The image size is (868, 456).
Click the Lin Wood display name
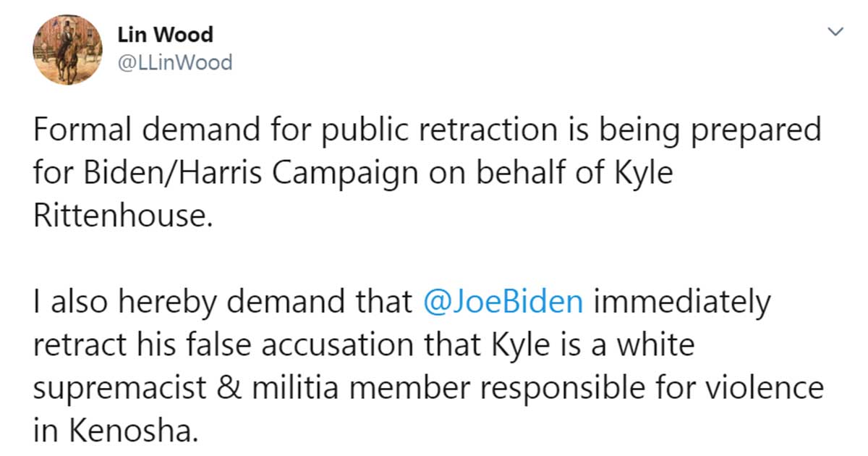click(165, 35)
